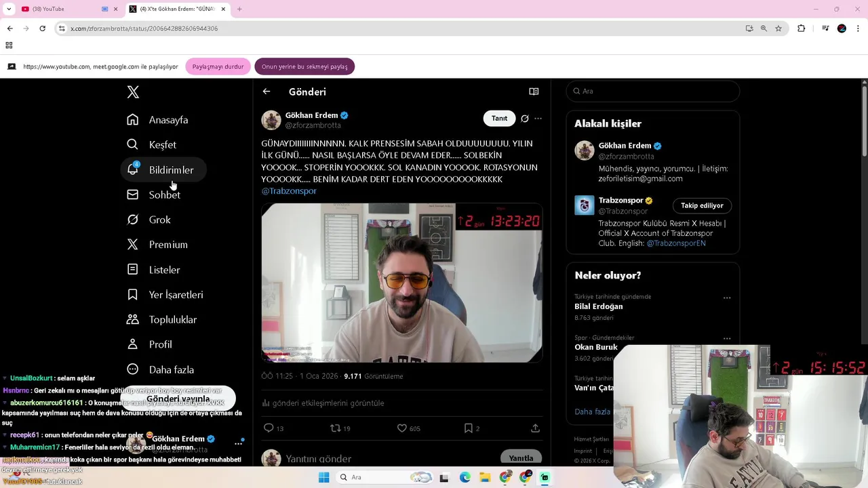
Task: Open Topluluklar people icon
Action: pyautogui.click(x=133, y=319)
